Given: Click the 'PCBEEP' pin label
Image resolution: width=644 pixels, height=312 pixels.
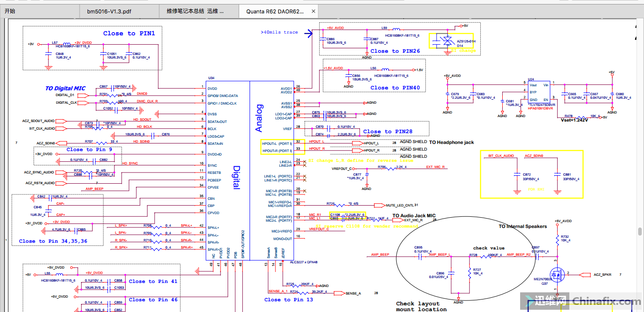Looking at the screenshot, I should [x=213, y=180].
